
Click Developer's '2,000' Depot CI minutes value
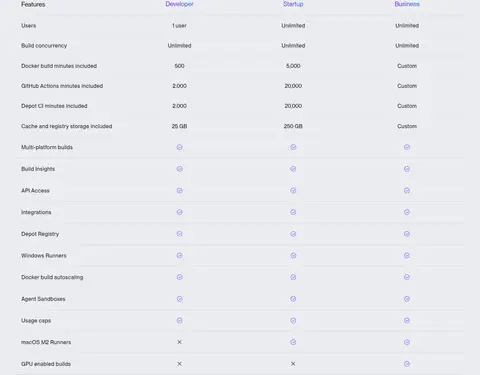tap(179, 106)
